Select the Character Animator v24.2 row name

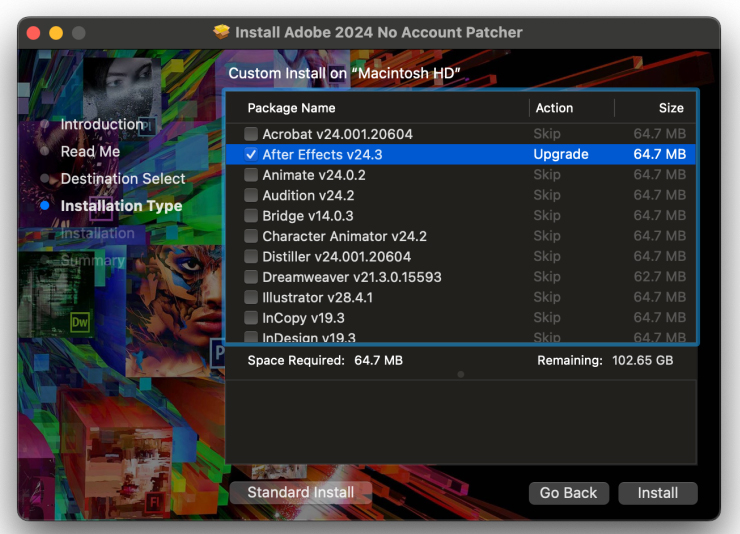[x=344, y=236]
